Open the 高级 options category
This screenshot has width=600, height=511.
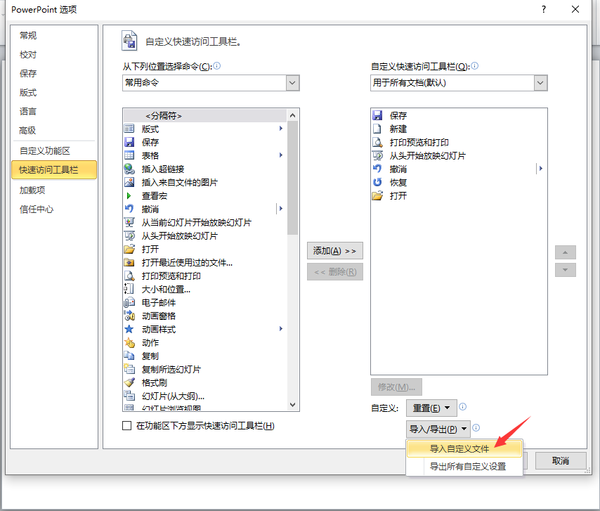click(x=28, y=131)
